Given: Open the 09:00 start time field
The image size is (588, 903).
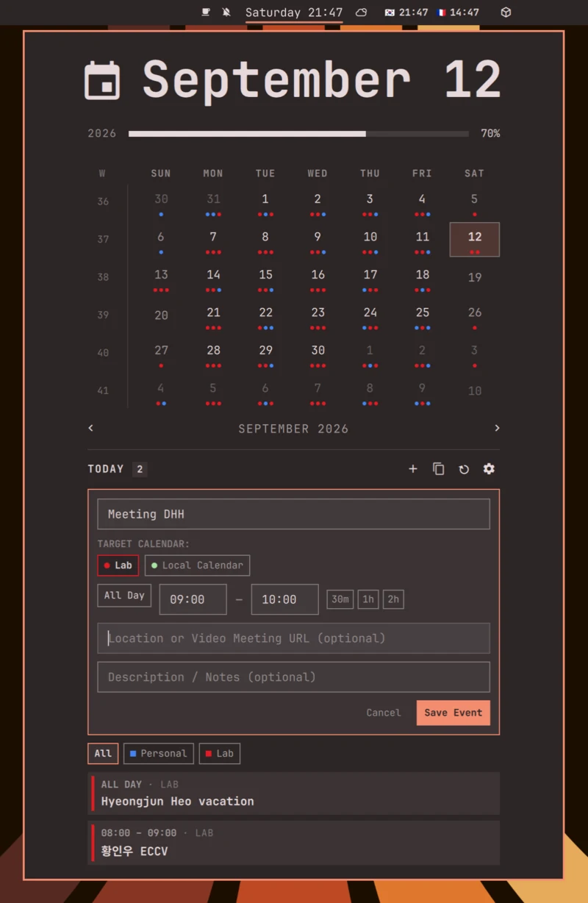Looking at the screenshot, I should 193,599.
